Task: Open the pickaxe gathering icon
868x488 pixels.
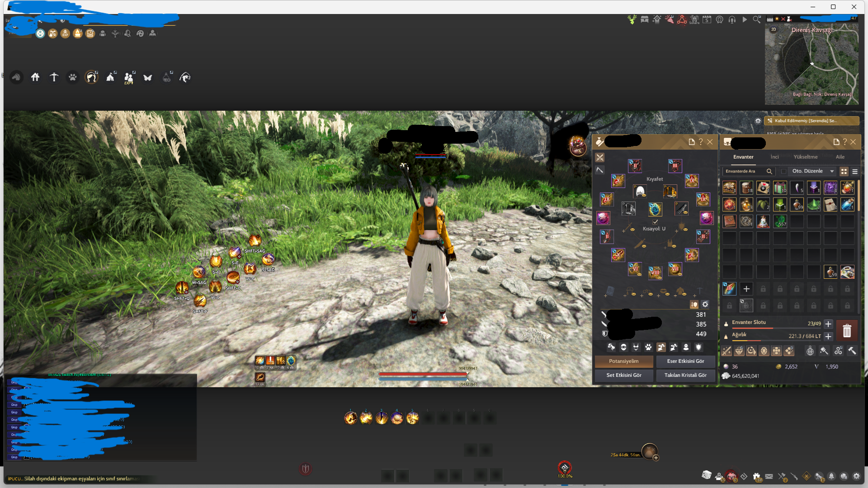Action: 54,77
